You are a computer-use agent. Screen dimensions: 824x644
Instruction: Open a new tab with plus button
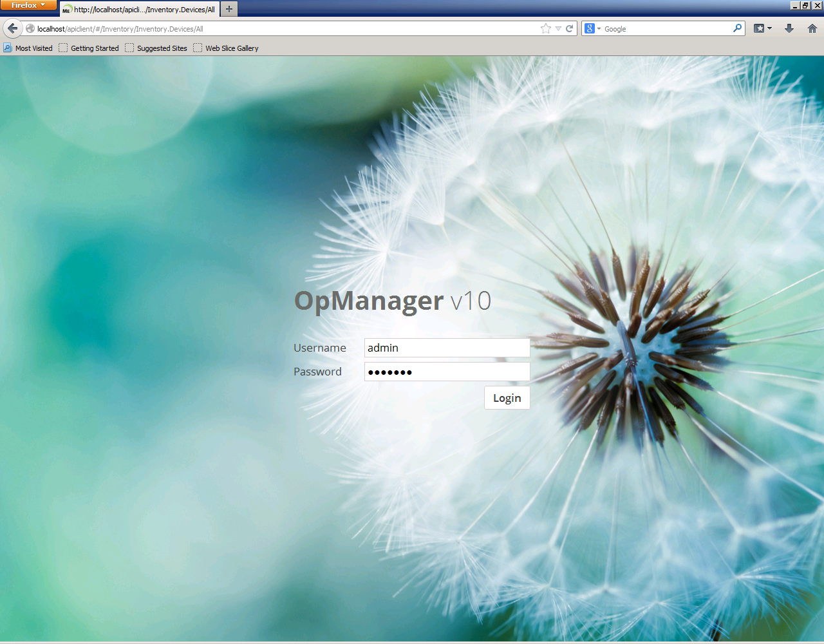[x=229, y=9]
